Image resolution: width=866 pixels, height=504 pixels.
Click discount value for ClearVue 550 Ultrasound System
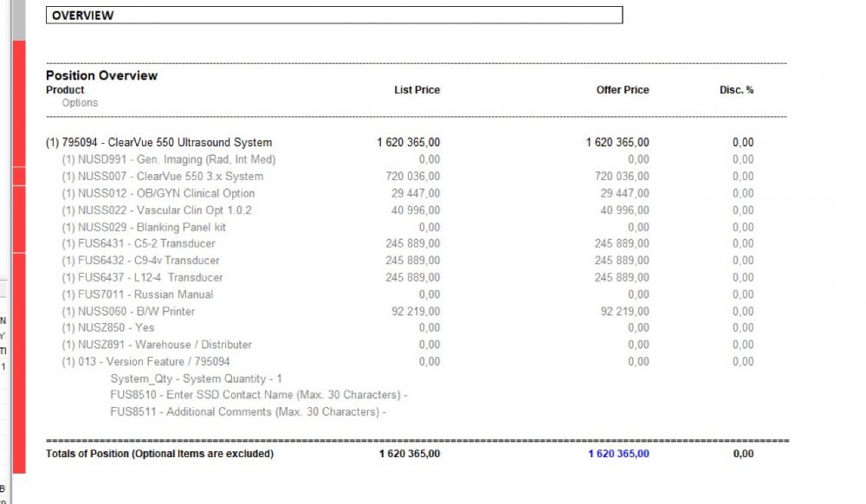743,142
